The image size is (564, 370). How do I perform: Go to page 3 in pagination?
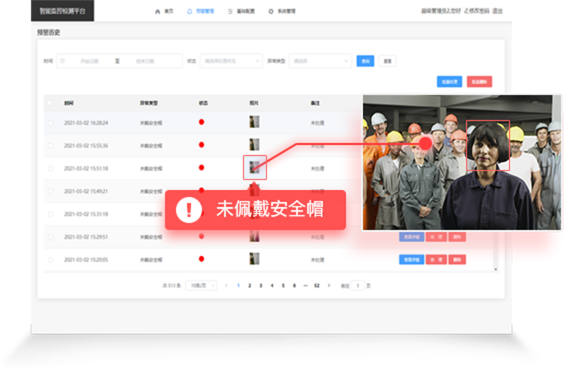pyautogui.click(x=261, y=286)
